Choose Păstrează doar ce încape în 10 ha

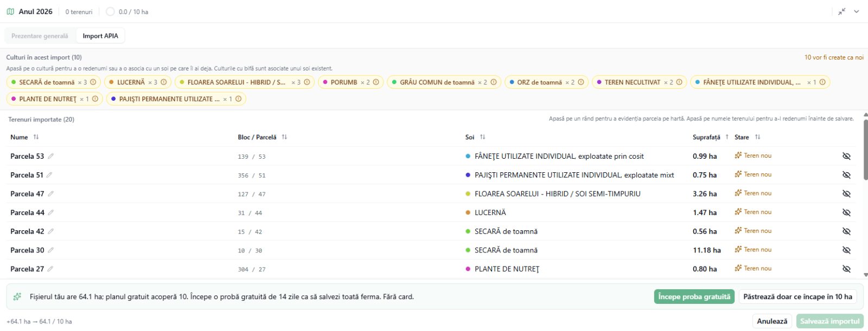pos(797,297)
